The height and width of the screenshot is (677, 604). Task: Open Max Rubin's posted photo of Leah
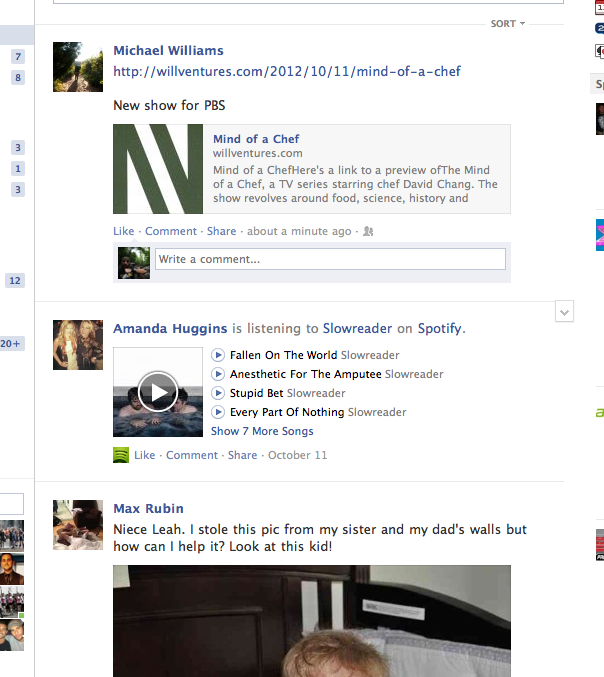(312, 621)
